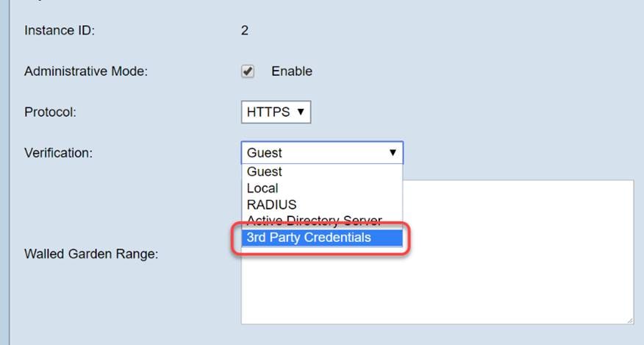Click the Protocol dropdown arrow
Screen dimensions: 644x345
point(301,113)
